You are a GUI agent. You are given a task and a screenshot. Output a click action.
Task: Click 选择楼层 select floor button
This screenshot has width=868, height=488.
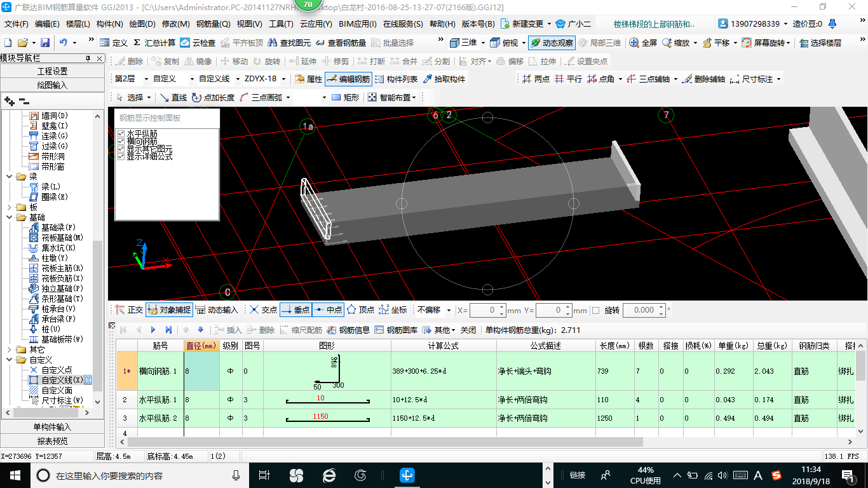point(820,43)
